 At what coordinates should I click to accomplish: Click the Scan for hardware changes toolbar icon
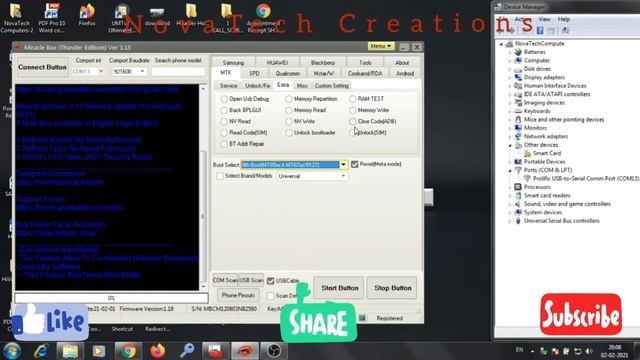click(x=566, y=31)
